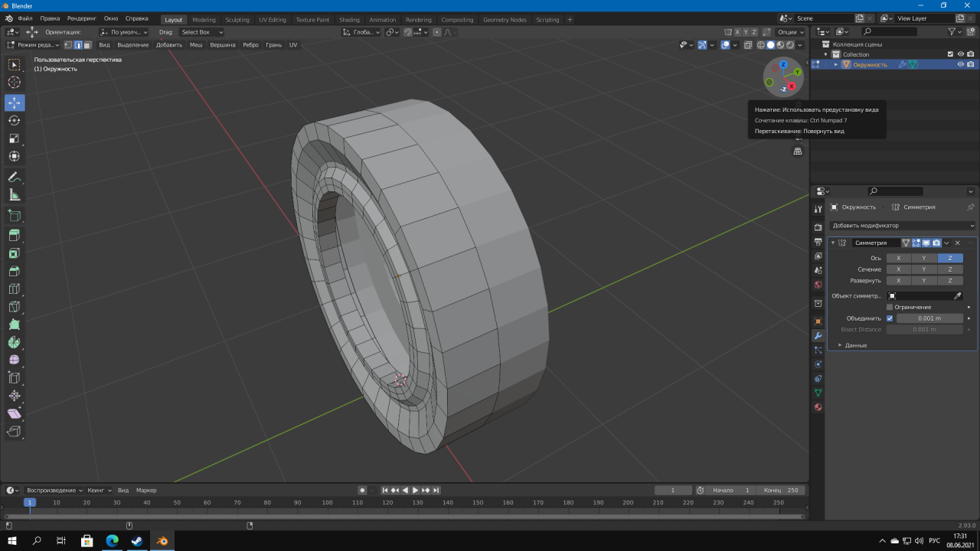Jump to the end frame button
This screenshot has height=551, width=980.
tap(436, 490)
